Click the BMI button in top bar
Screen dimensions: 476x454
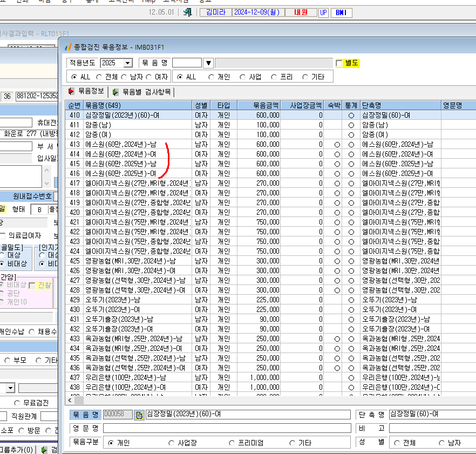tap(341, 12)
